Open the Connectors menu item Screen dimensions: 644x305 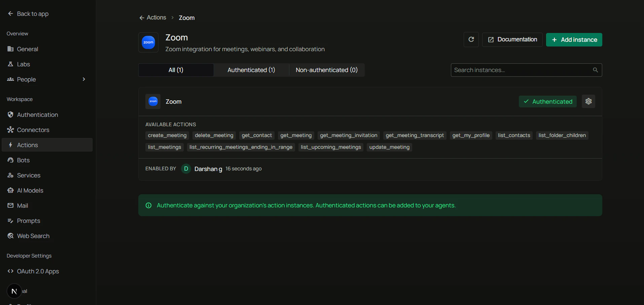[47, 130]
